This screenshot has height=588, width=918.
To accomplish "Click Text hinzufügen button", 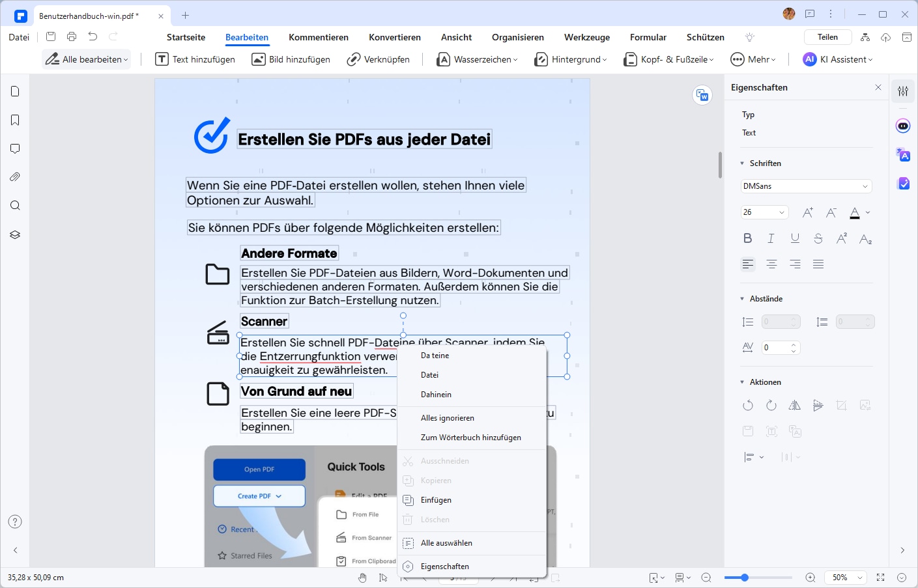I will pyautogui.click(x=195, y=59).
